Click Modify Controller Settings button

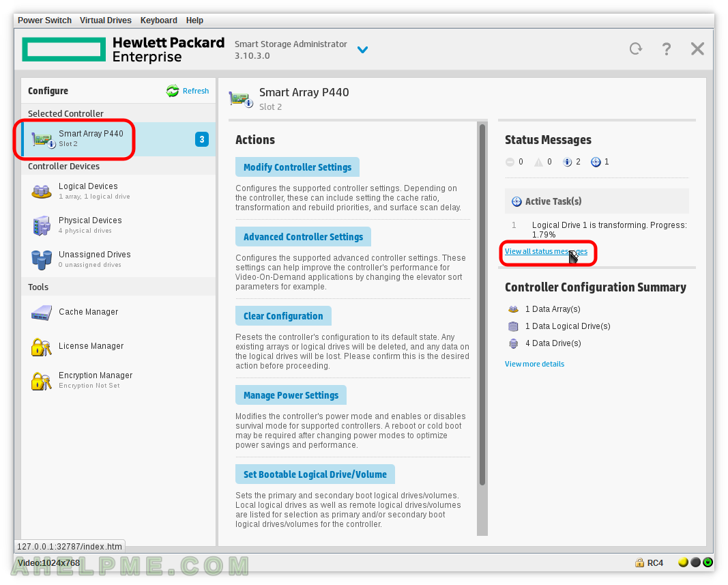[297, 167]
